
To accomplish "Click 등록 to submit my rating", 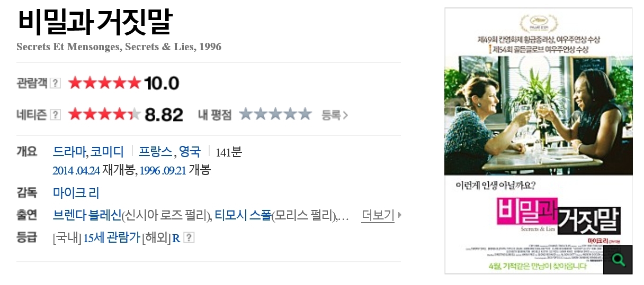I will coord(335,115).
